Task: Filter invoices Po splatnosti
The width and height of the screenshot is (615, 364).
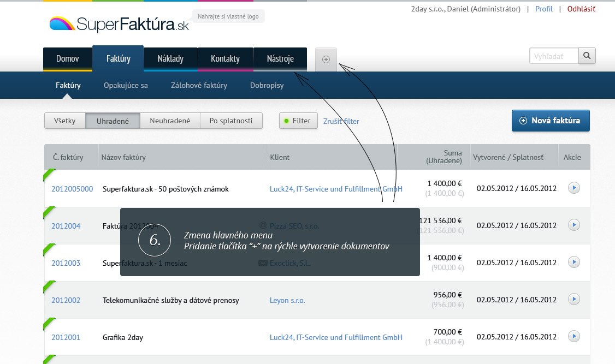Action: tap(231, 121)
